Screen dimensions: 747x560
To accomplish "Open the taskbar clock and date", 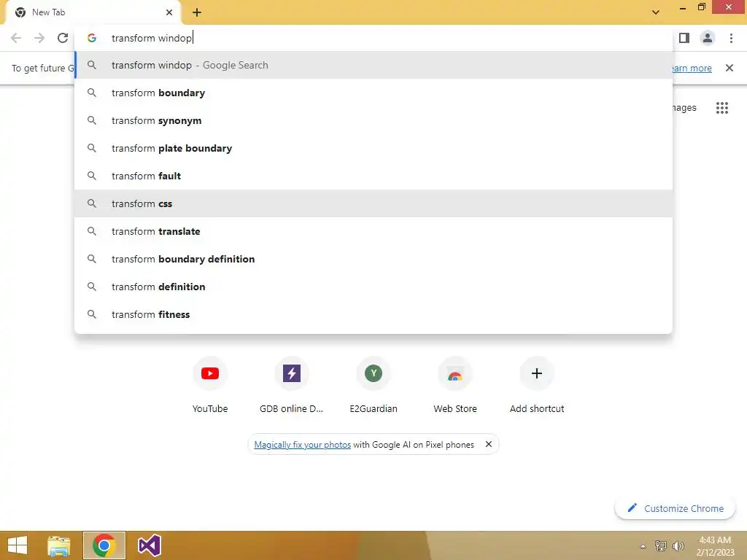I will coord(715,546).
